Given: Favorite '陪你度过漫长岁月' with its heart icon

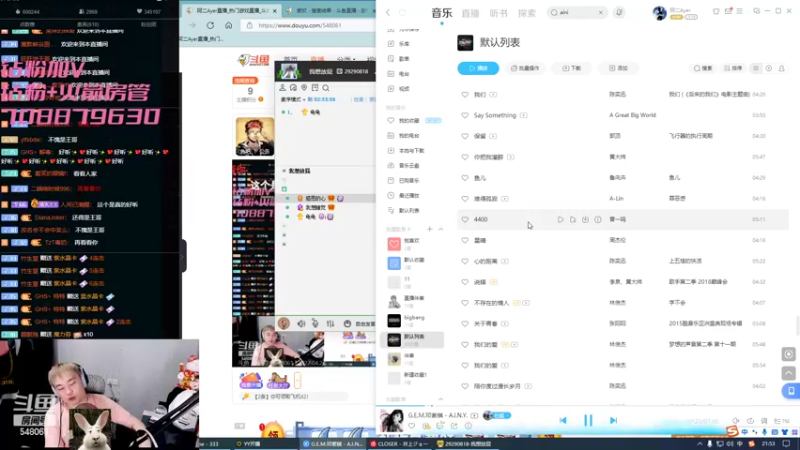Looking at the screenshot, I should tap(465, 386).
